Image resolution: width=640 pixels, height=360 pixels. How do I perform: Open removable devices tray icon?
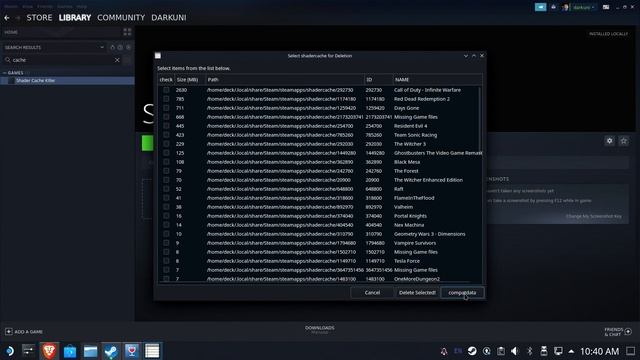(x=544, y=351)
